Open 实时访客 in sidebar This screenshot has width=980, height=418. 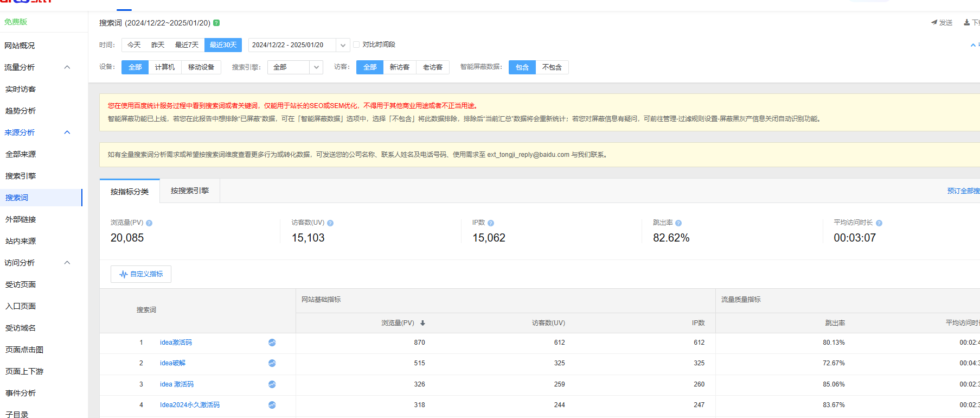[x=21, y=89]
